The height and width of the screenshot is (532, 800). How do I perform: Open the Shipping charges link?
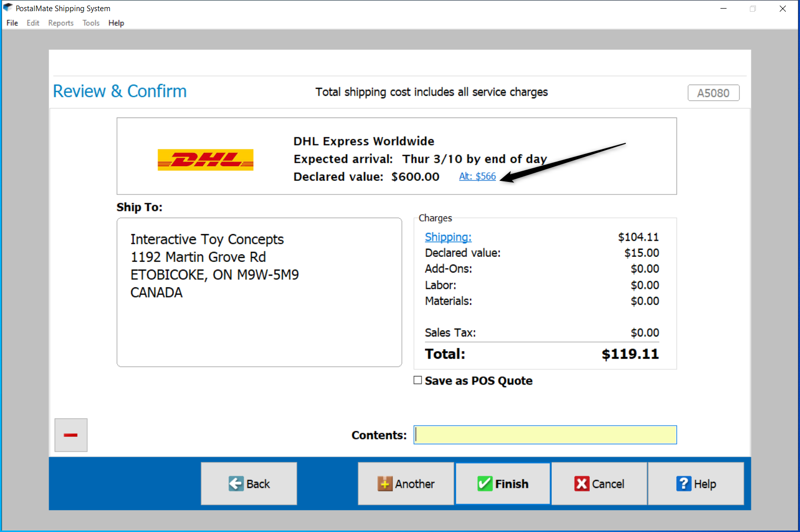(448, 237)
